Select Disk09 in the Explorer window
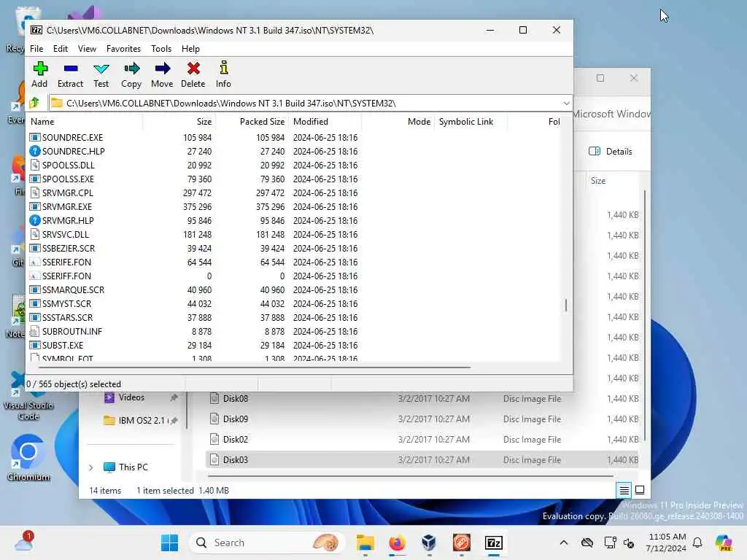The height and width of the screenshot is (560, 747). click(236, 419)
